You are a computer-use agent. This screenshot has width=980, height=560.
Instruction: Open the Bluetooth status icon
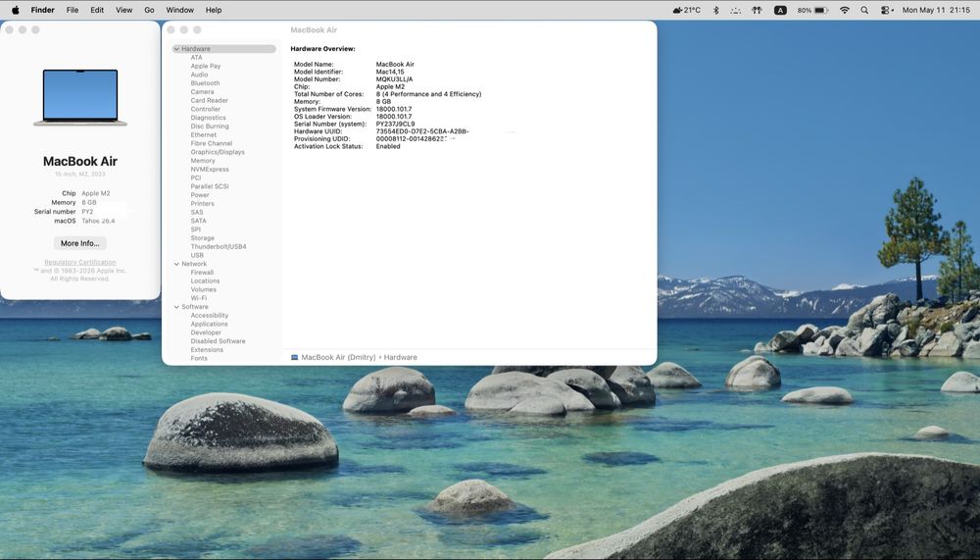tap(716, 10)
